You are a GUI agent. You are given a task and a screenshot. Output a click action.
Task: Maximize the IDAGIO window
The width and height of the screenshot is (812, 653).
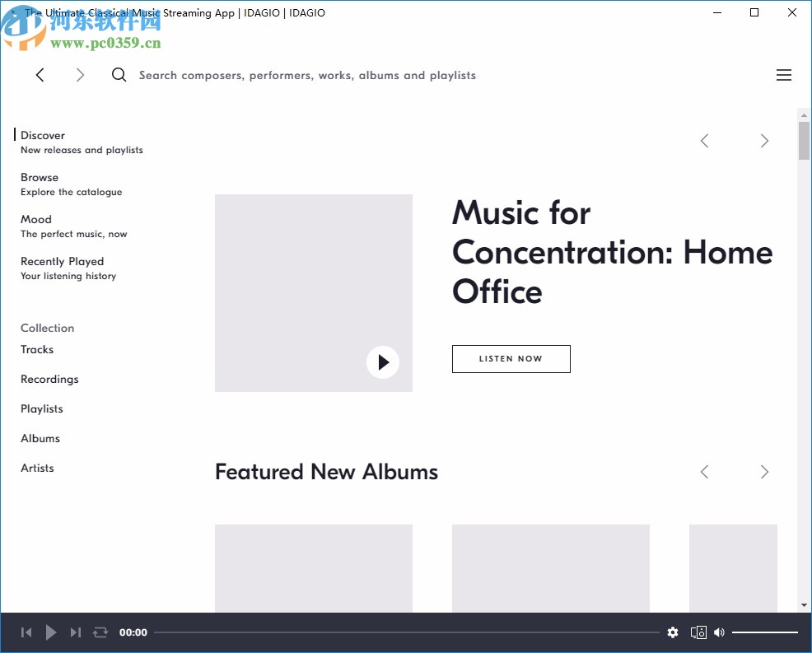click(754, 12)
